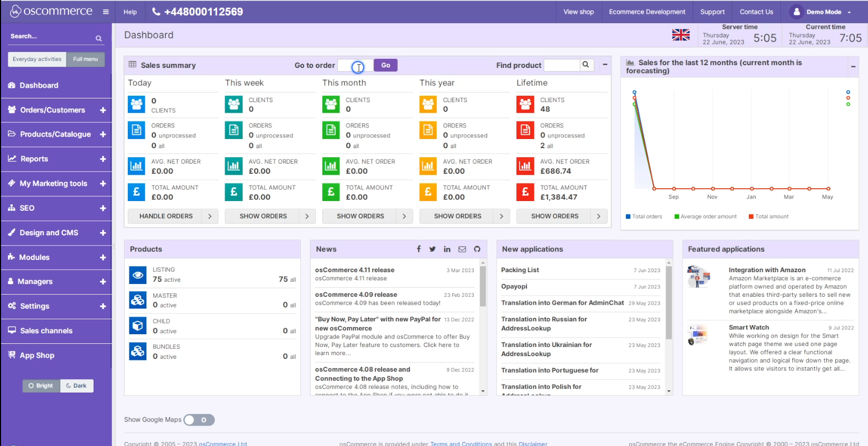The height and width of the screenshot is (446, 868).
Task: Click the News panel scrollbar
Action: point(483,287)
